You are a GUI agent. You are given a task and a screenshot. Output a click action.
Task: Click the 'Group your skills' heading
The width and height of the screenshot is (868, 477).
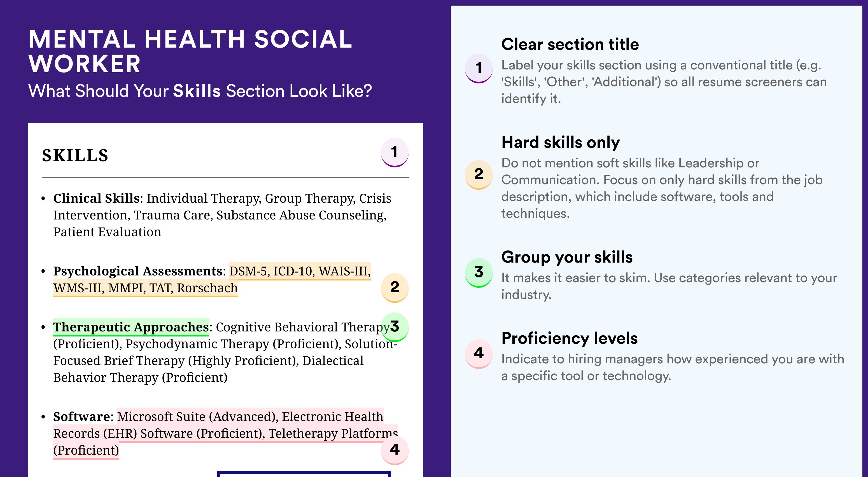(567, 257)
